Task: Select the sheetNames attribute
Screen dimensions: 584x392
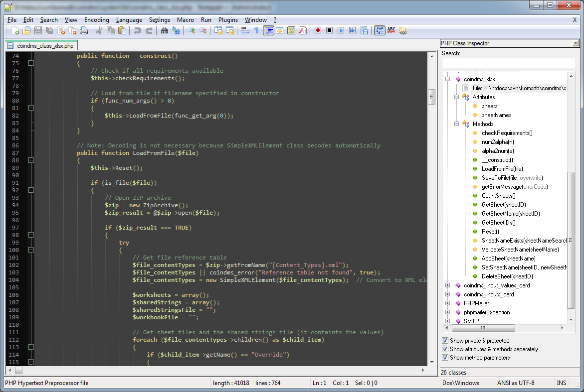Action: [x=496, y=115]
